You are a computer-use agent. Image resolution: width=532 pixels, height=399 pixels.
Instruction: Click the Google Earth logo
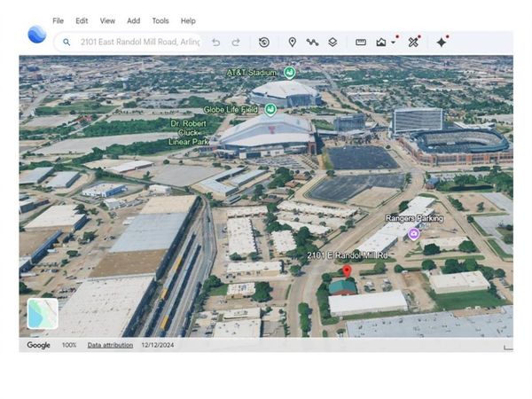click(37, 35)
